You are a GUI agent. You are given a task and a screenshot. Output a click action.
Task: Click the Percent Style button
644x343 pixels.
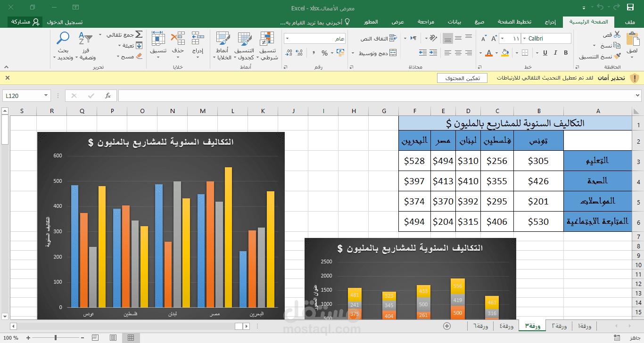click(324, 53)
